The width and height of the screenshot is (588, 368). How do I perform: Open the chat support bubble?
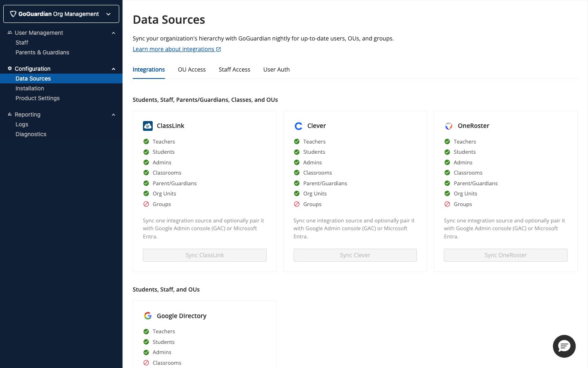click(564, 346)
